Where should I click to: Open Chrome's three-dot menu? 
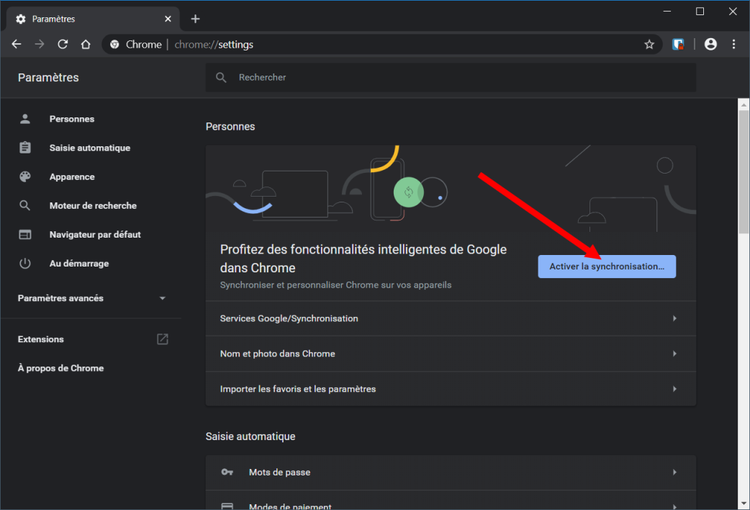click(734, 45)
